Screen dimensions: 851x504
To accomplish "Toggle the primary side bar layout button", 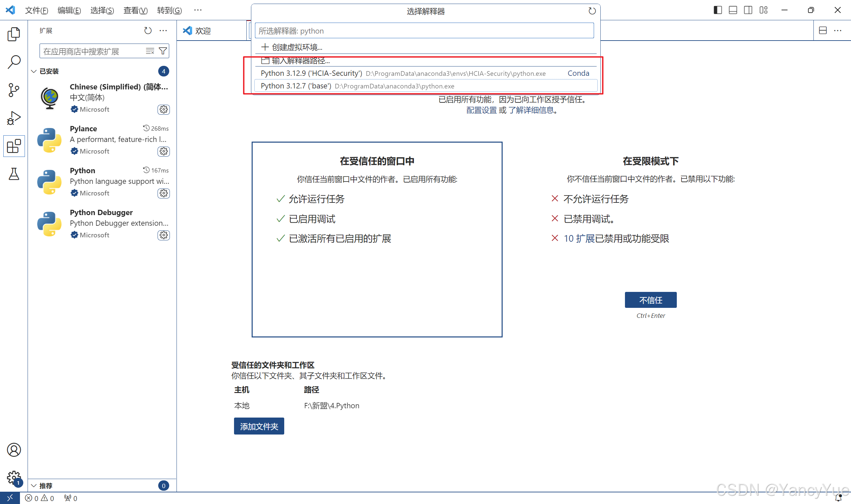I will pyautogui.click(x=718, y=10).
